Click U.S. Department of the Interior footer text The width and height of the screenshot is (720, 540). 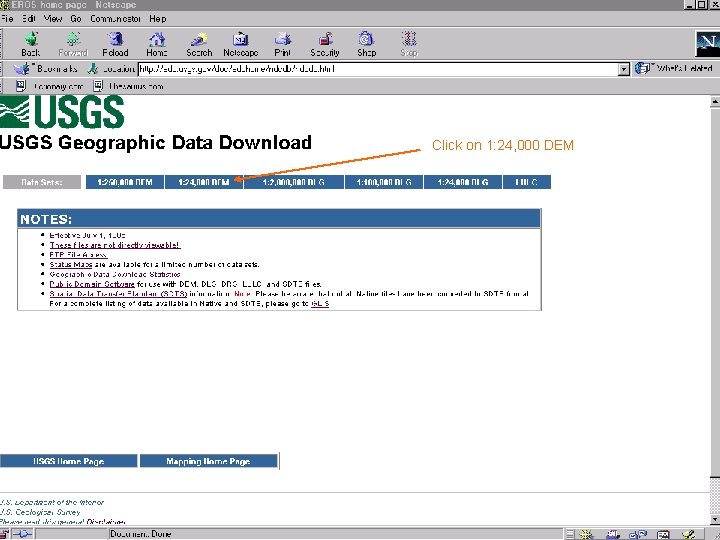point(51,502)
